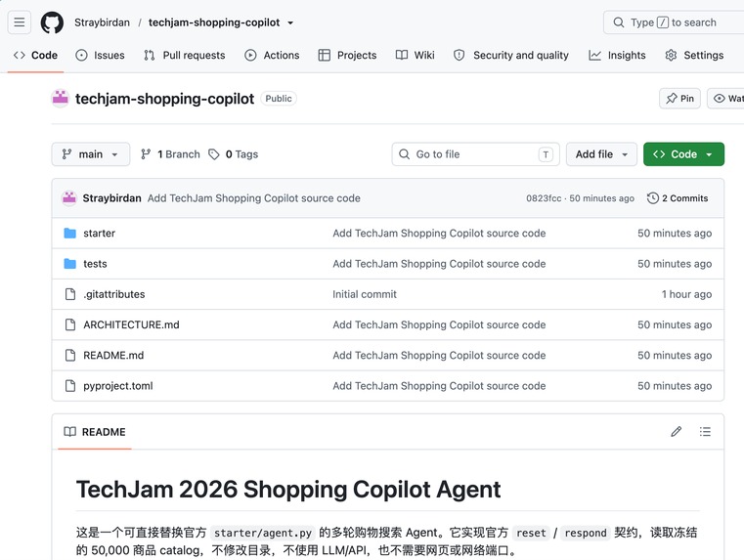Screen dimensions: 744x560
Task: Click the repository avatar beside the title
Action: tap(61, 98)
